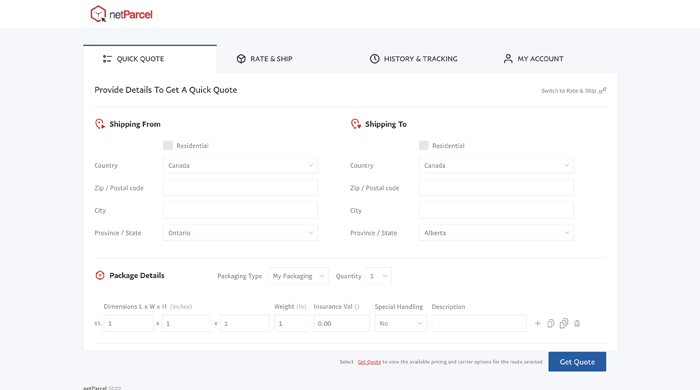Switch to the Rate & Ship tab
The width and height of the screenshot is (700, 390).
click(264, 58)
